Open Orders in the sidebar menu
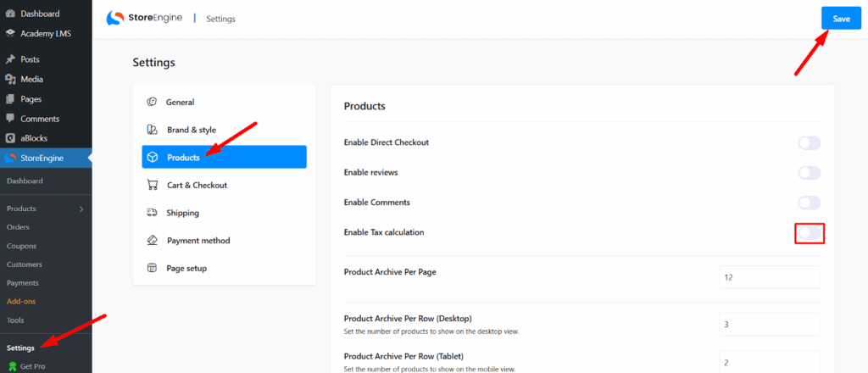This screenshot has width=868, height=373. coord(18,227)
